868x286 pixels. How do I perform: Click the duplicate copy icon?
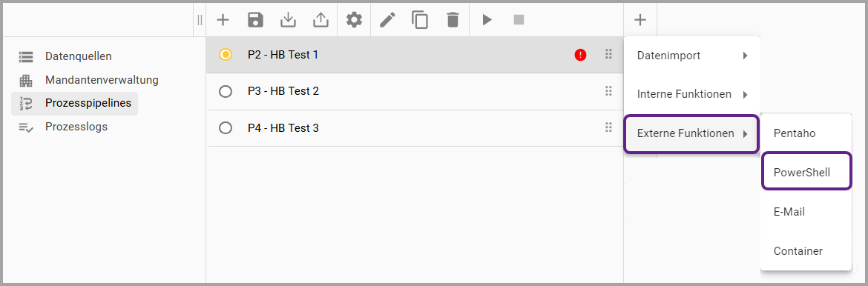tap(420, 20)
